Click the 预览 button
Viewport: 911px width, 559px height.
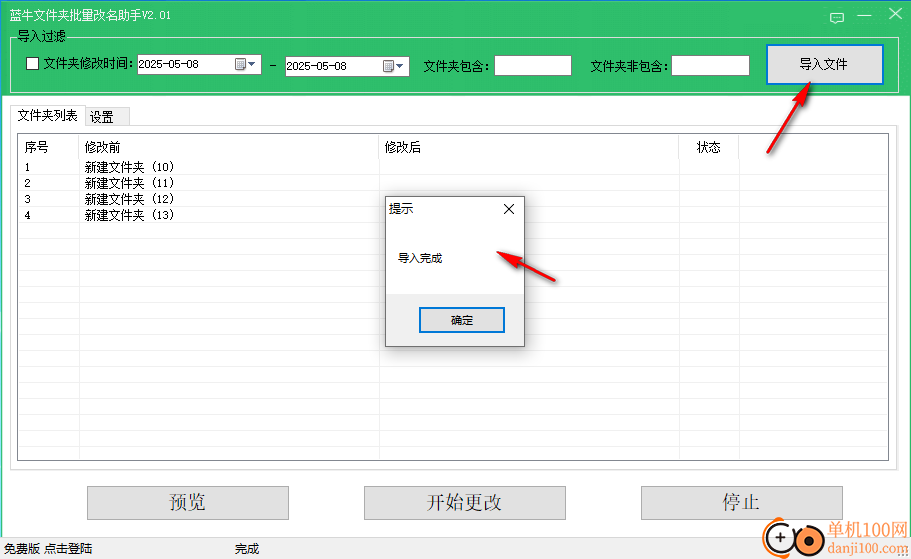[188, 503]
